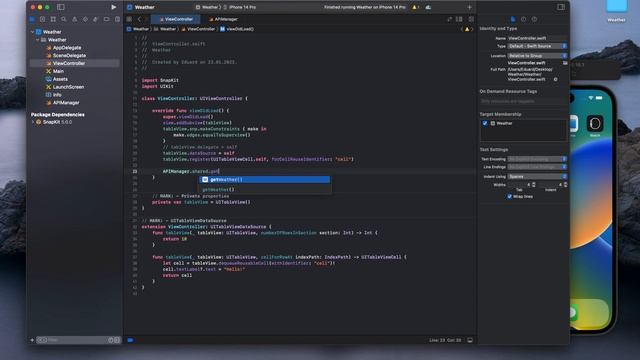The image size is (640, 360).
Task: Click the blue breakpoint indicator in bottom bar
Action: coord(130,340)
